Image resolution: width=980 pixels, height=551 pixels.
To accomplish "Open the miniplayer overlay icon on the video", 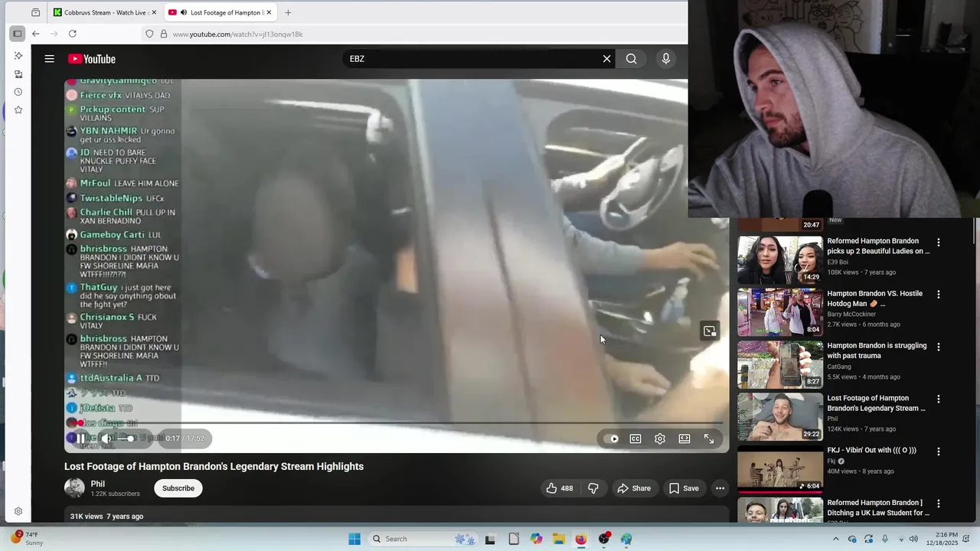I will click(710, 331).
